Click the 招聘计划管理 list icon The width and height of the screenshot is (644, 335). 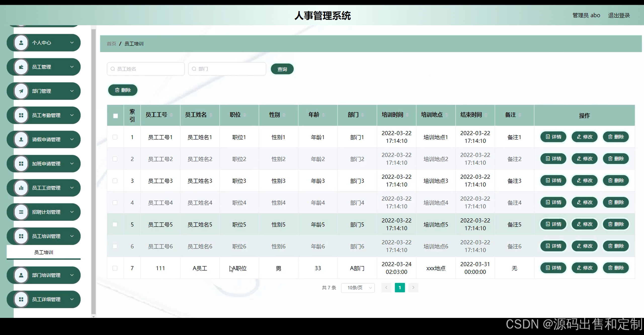coord(21,212)
